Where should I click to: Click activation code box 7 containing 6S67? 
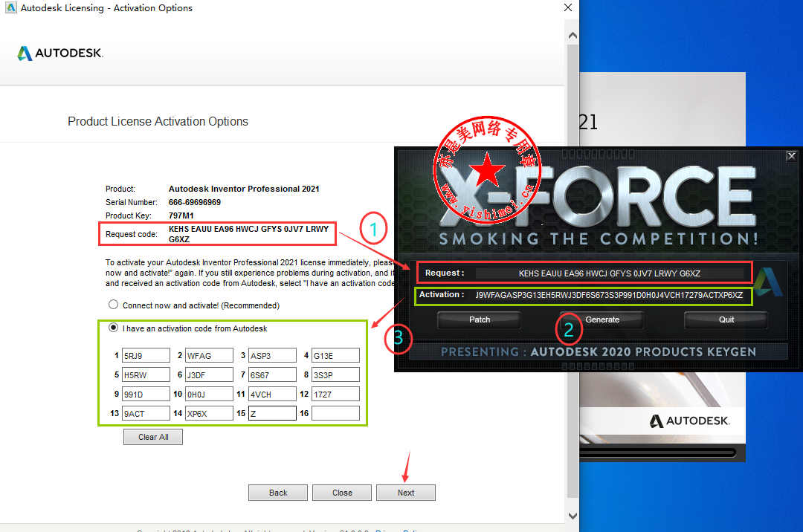[272, 375]
